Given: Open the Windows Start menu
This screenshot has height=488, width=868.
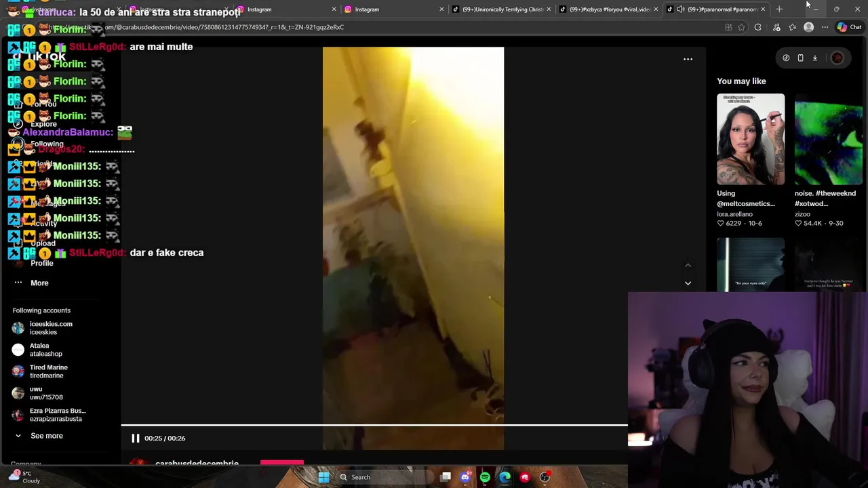Looking at the screenshot, I should click(x=323, y=477).
